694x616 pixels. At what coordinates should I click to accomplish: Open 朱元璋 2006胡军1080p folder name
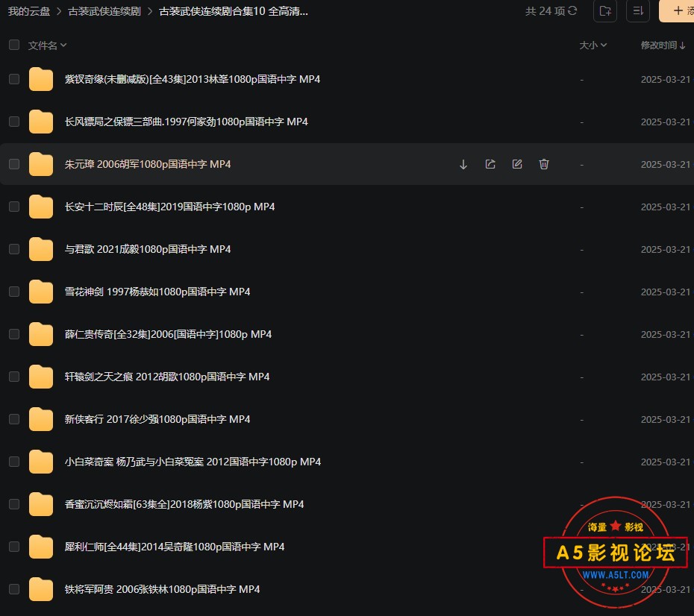[148, 165]
